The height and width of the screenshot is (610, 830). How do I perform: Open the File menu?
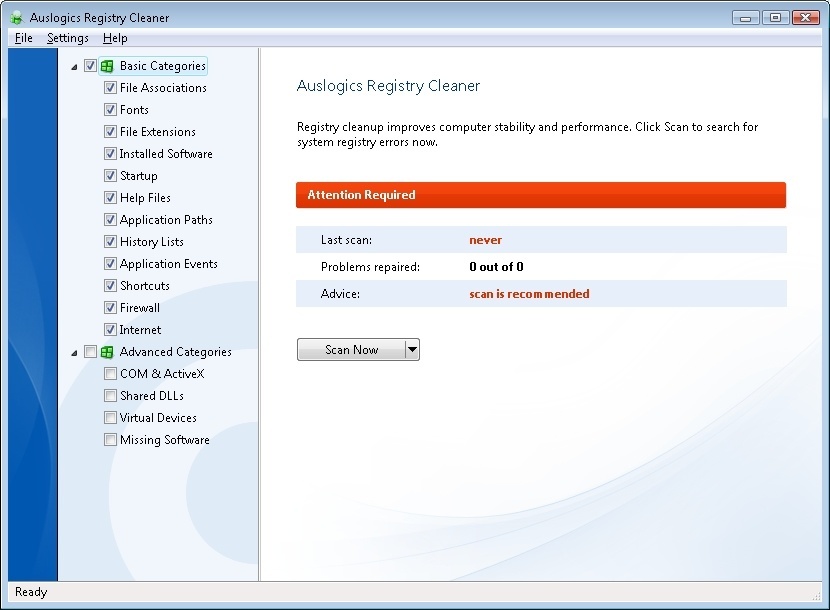click(23, 38)
